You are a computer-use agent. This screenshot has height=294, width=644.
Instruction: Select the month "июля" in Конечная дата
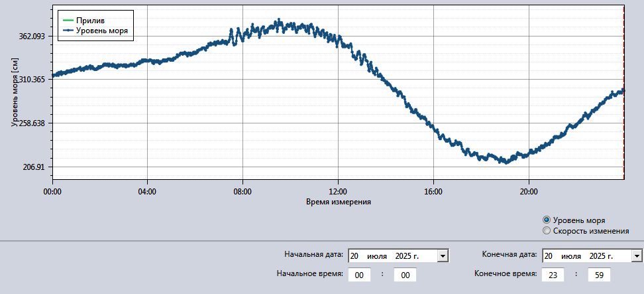pyautogui.click(x=571, y=256)
